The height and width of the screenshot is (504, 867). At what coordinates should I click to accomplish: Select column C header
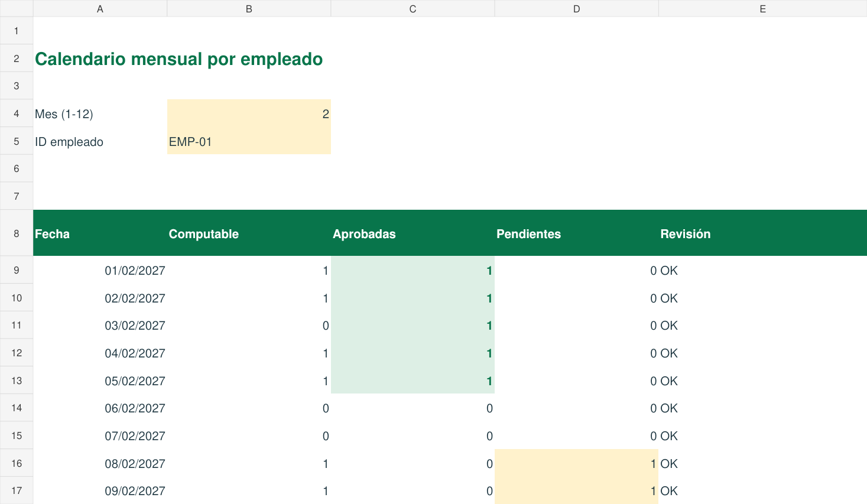pyautogui.click(x=413, y=8)
